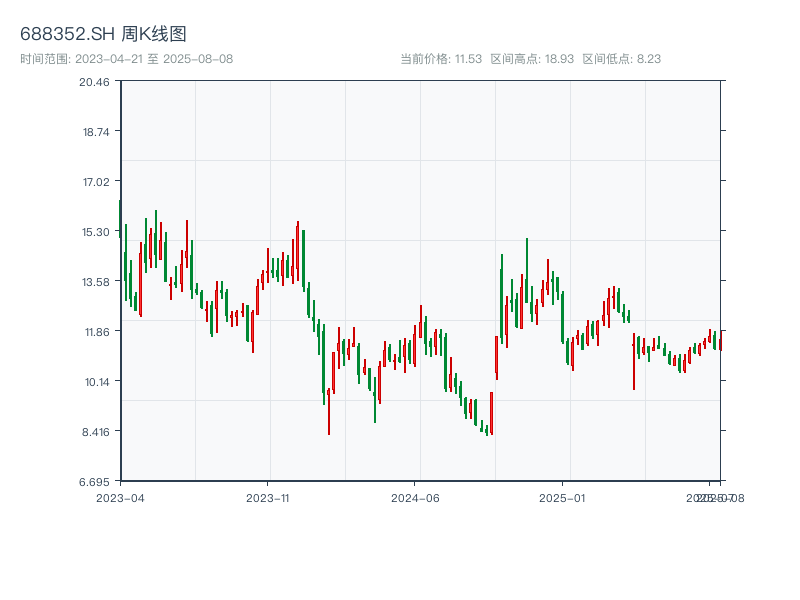The image size is (800, 600).
Task: Click the 区间低点 8.23 label
Action: (621, 59)
